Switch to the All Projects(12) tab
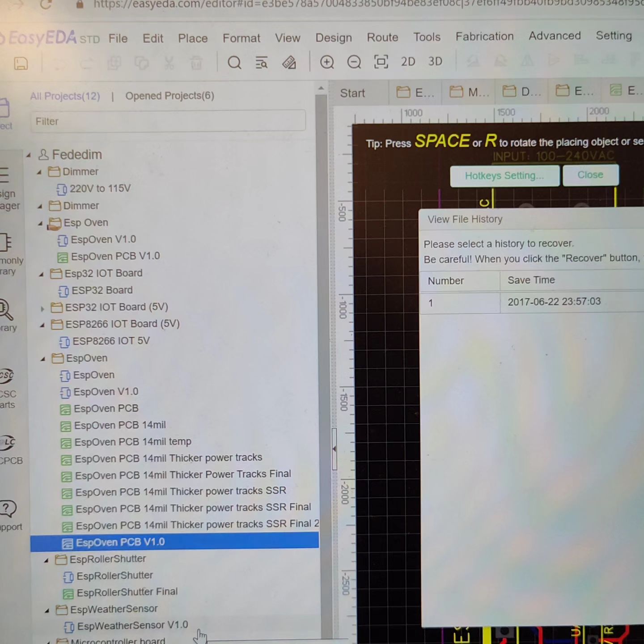Viewport: 644px width, 644px height. coord(65,96)
